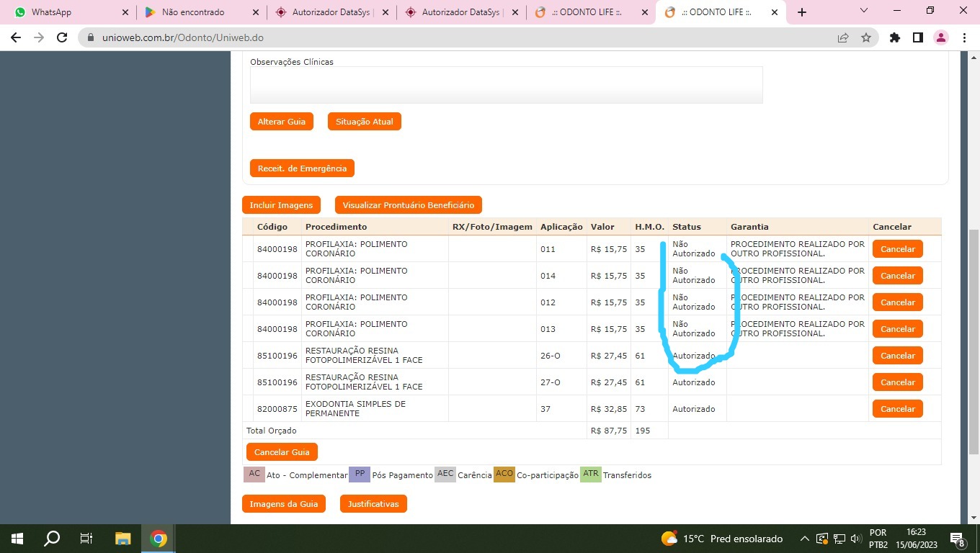Switch to the first Autorizador DataSys tab
Viewport: 980px width, 553px height.
click(x=331, y=12)
